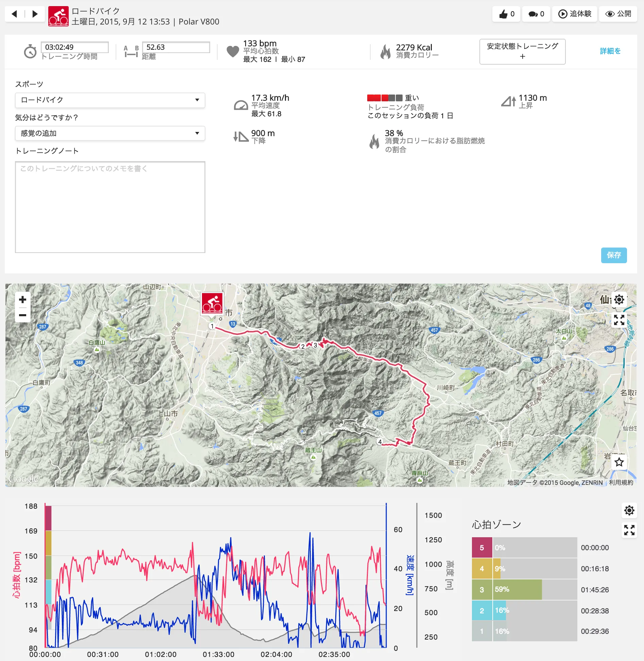Screen dimensions: 644x661
Task: Open the chart settings gear icon
Action: (x=629, y=510)
